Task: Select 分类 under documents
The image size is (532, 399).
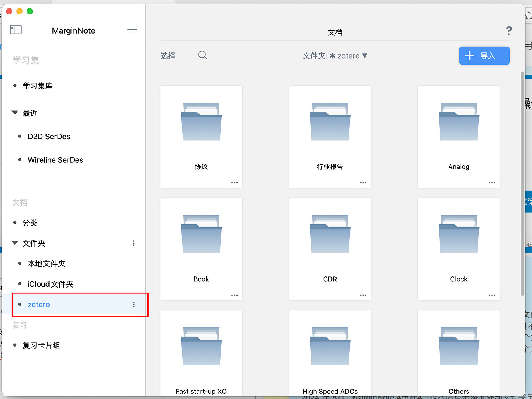Action: (30, 223)
